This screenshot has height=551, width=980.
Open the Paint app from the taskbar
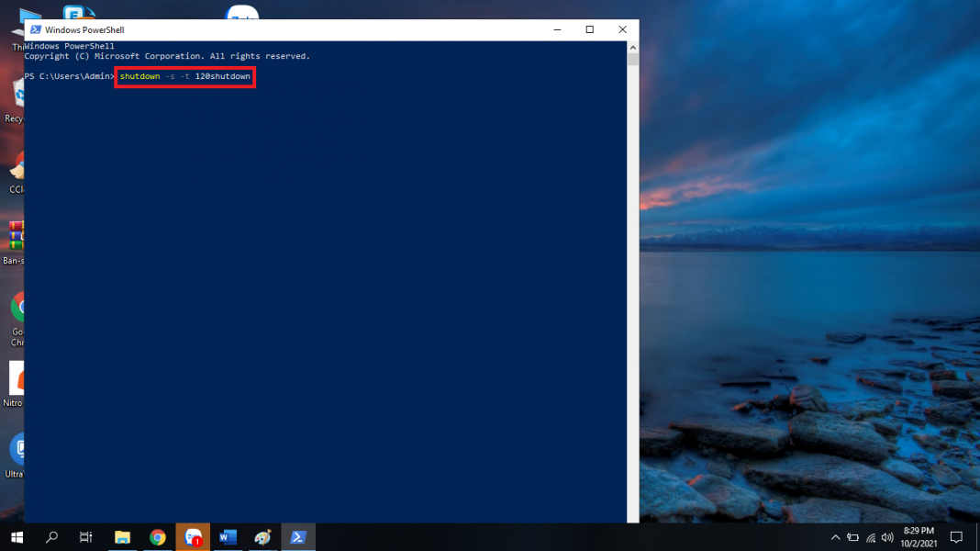(263, 537)
